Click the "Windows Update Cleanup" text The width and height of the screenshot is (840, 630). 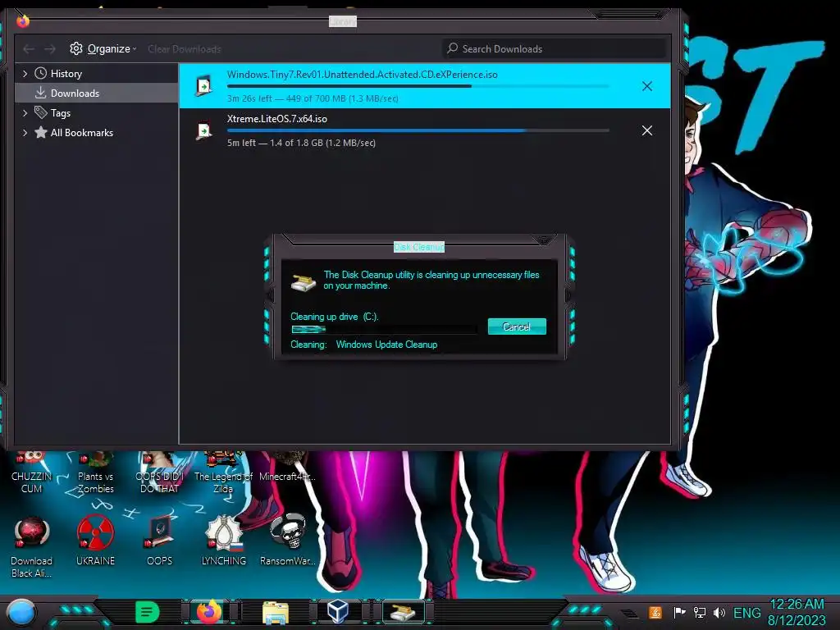coord(386,345)
